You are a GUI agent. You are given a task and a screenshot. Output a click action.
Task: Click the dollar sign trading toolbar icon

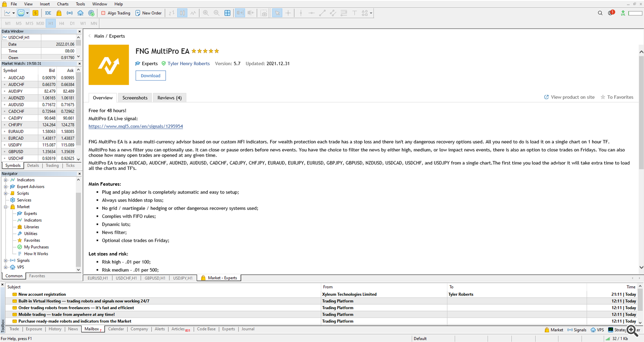point(35,13)
